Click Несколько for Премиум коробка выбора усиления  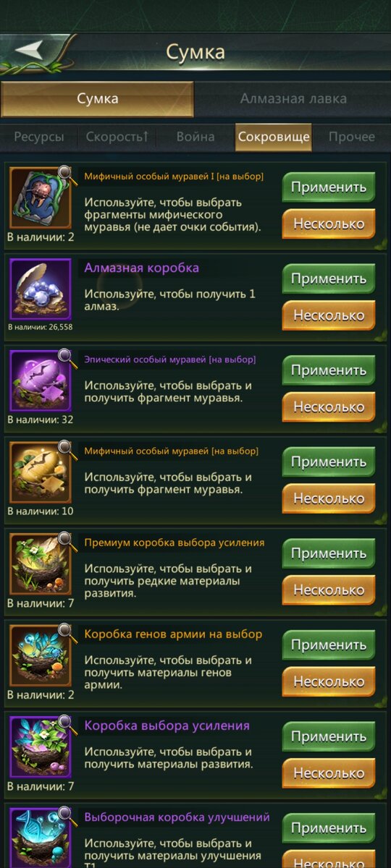[329, 590]
